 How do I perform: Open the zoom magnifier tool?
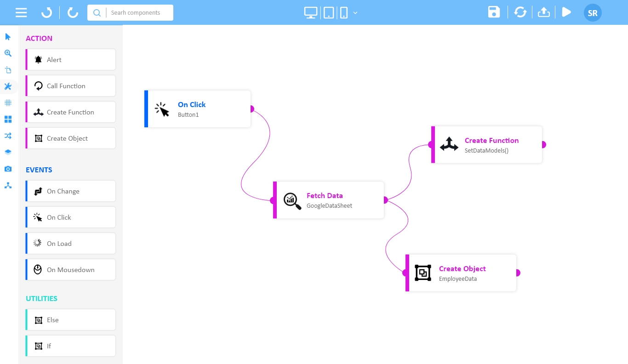tap(8, 53)
